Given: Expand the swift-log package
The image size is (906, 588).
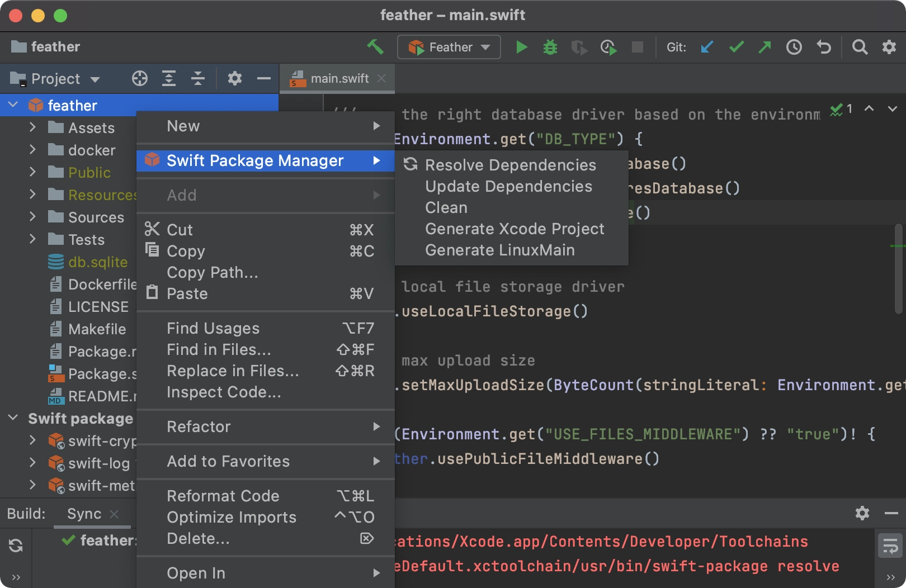Looking at the screenshot, I should pyautogui.click(x=32, y=463).
